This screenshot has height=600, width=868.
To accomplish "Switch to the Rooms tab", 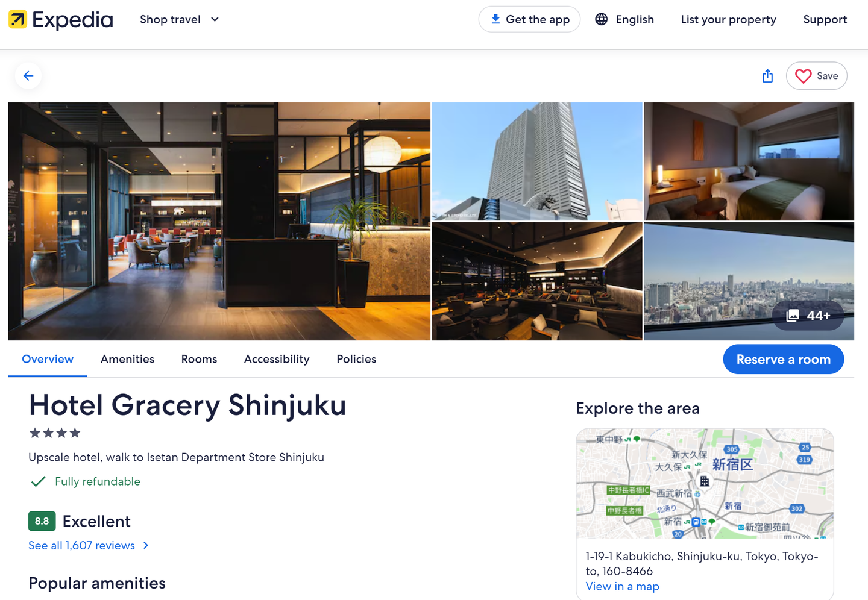I will [x=199, y=359].
